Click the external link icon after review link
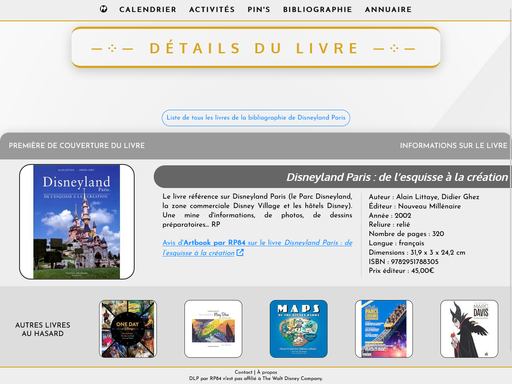The width and height of the screenshot is (512, 384). (240, 253)
